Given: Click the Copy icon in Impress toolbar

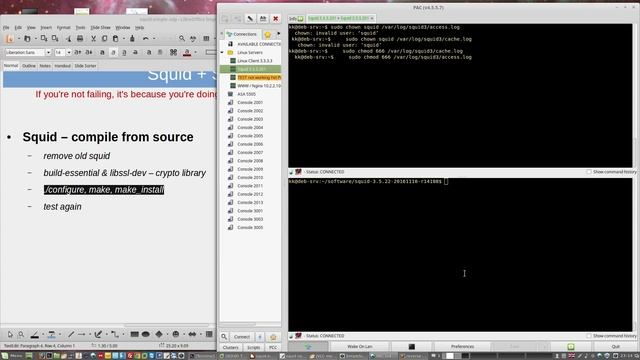Looking at the screenshot, I should (104, 38).
